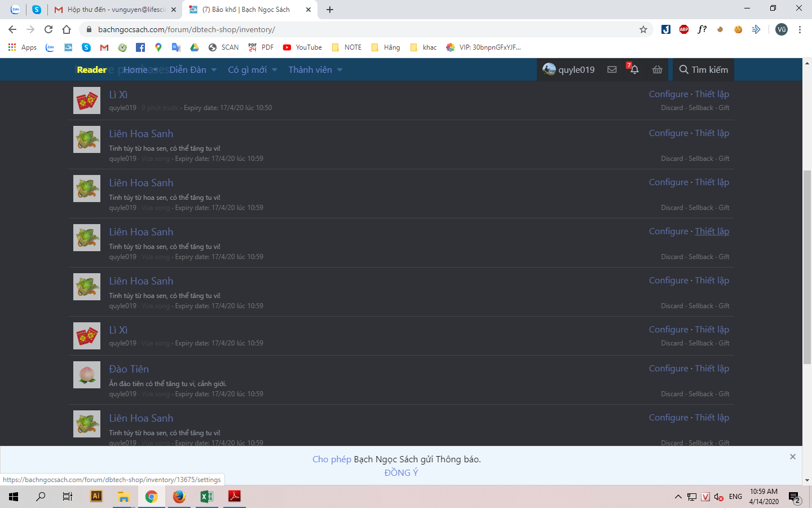Open the AdBlock Plus extension icon
812x508 pixels.
pyautogui.click(x=684, y=29)
